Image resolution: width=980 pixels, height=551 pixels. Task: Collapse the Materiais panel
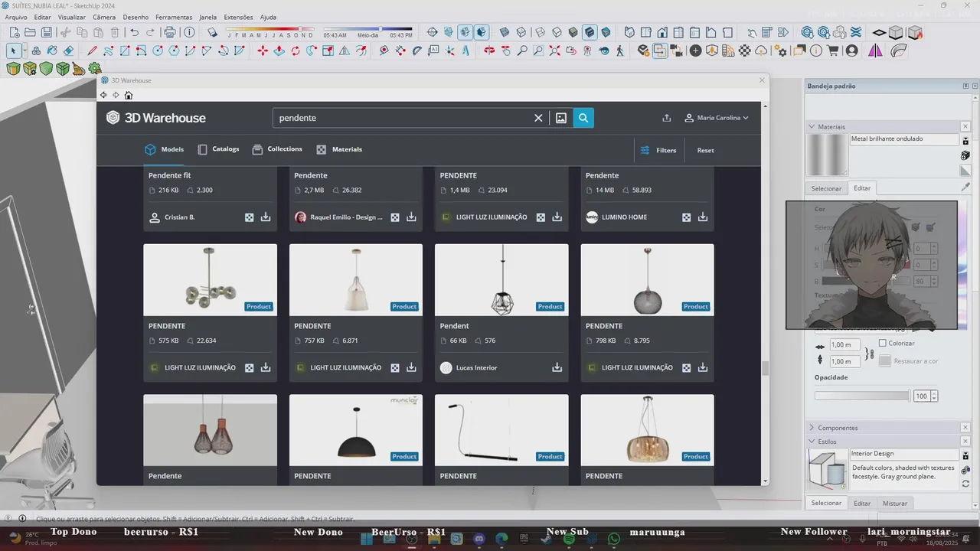click(812, 127)
